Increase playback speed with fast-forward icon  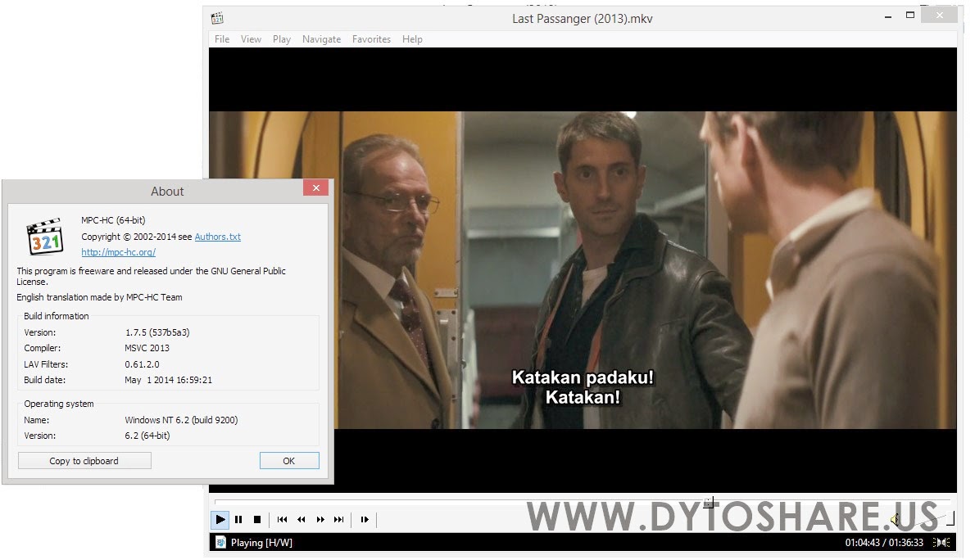click(320, 520)
